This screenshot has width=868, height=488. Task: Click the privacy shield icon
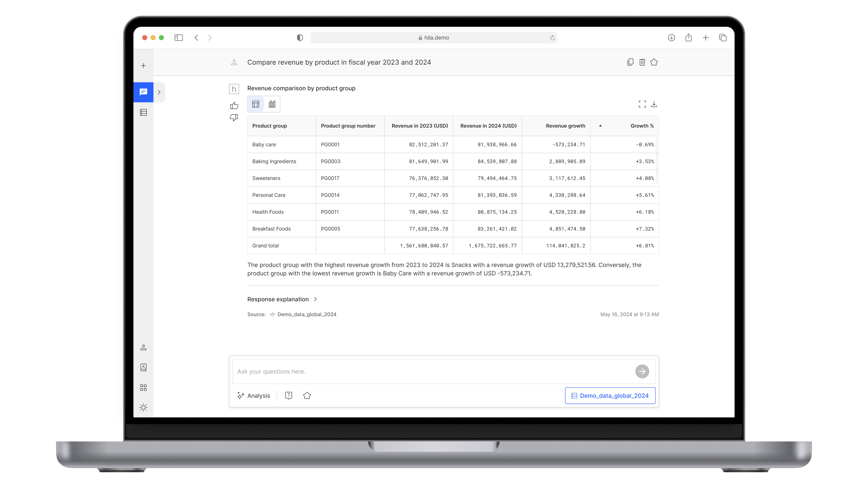pyautogui.click(x=300, y=38)
